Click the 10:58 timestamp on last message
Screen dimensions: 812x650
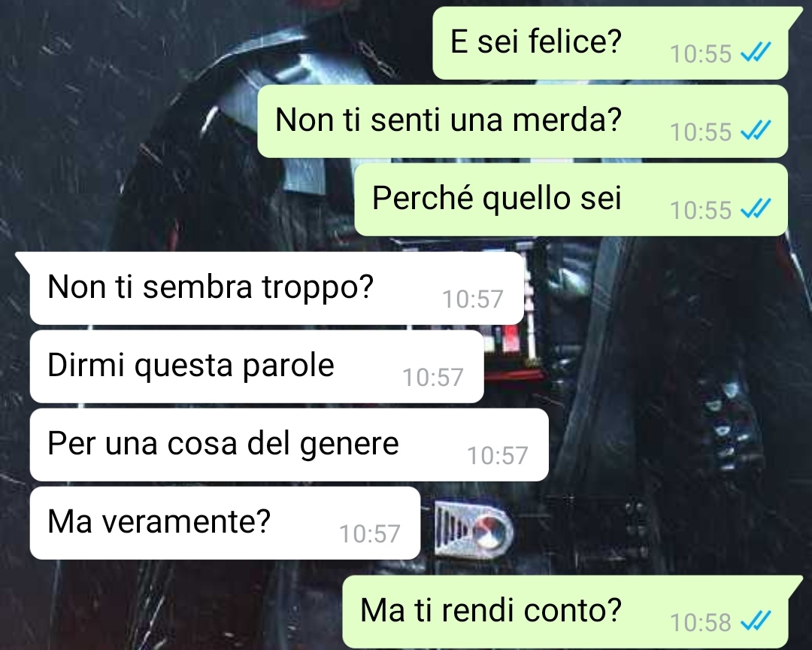pos(700,622)
